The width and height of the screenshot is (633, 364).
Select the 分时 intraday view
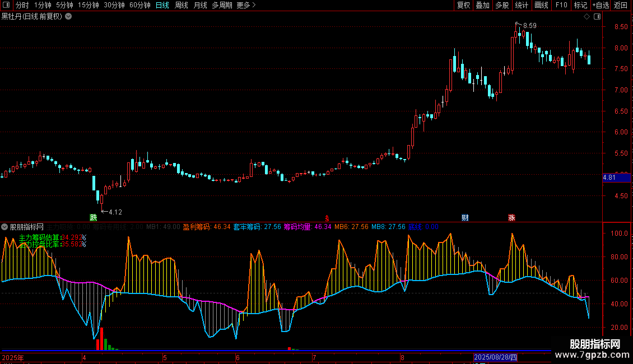point(22,5)
